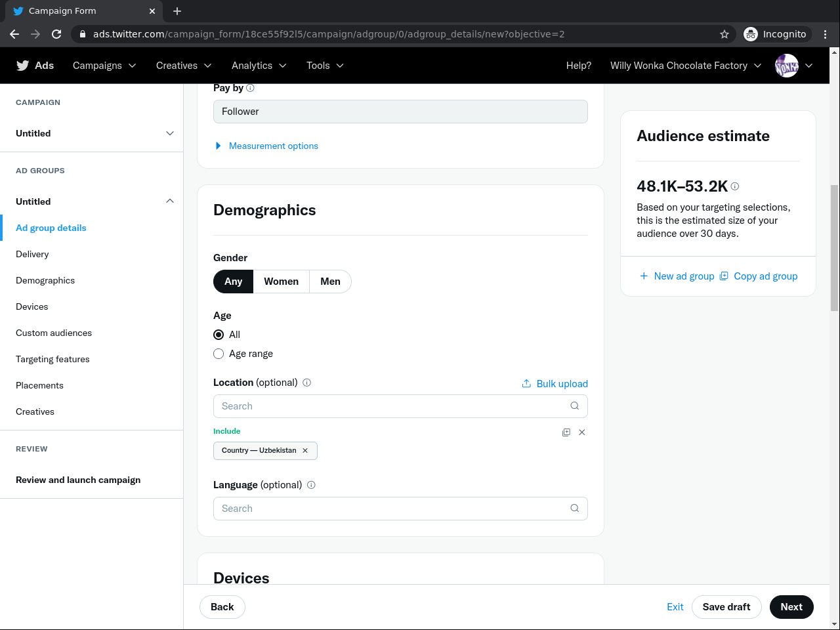Remove the Country — Uzbekistan chip
The width and height of the screenshot is (840, 630).
pyautogui.click(x=305, y=451)
